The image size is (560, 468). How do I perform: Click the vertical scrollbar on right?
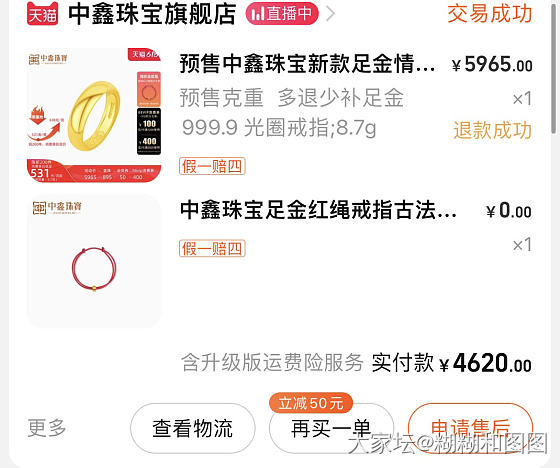pos(554,68)
